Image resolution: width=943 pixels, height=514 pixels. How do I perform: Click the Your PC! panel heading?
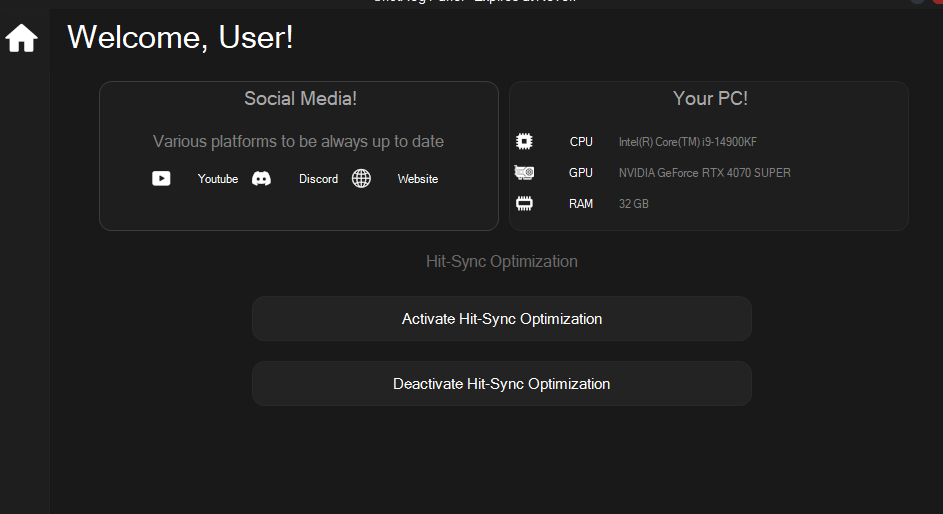point(710,99)
